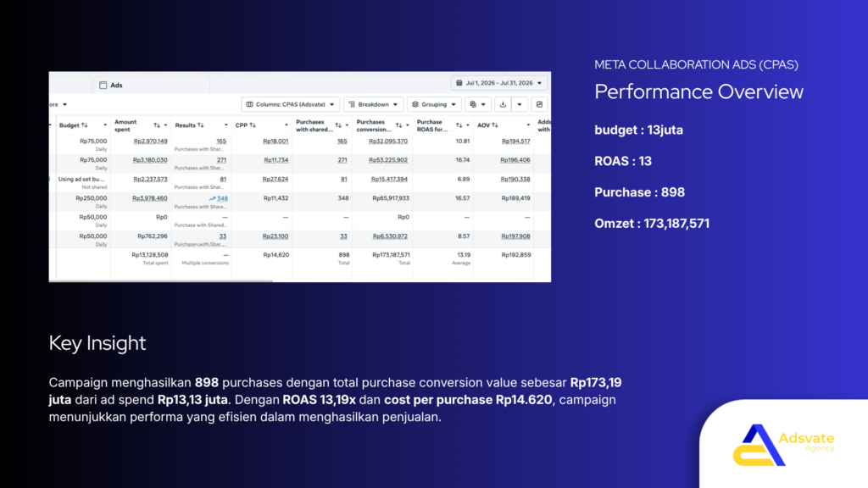
Task: Click the 271 results link
Action: pos(221,160)
